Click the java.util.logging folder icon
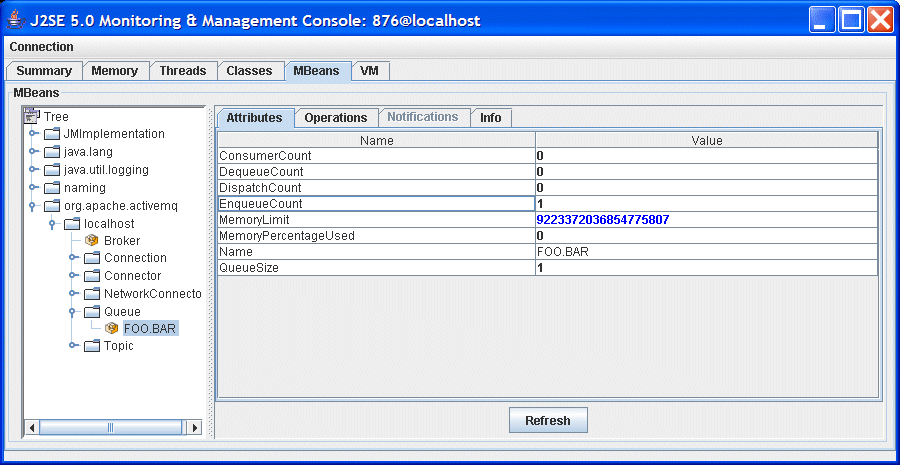This screenshot has width=900, height=465. click(x=52, y=170)
